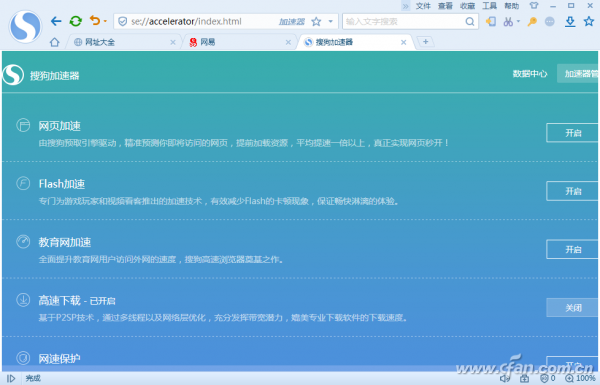Bookmark page with address bar star

pos(316,21)
